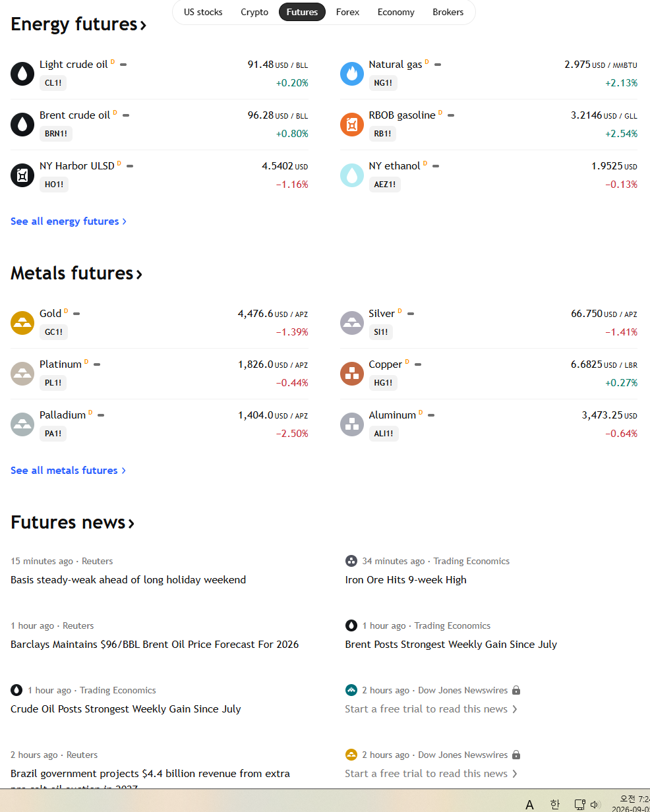The height and width of the screenshot is (812, 650).
Task: Click the Light crude oil droplet icon
Action: 22,74
